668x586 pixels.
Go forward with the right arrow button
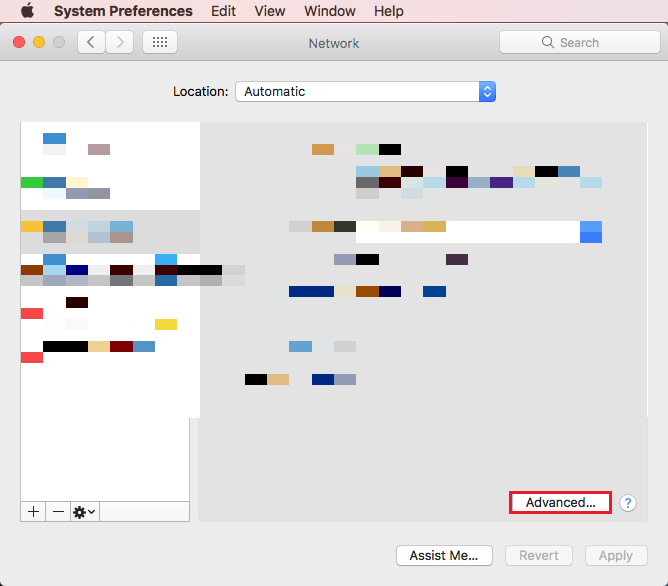click(120, 42)
